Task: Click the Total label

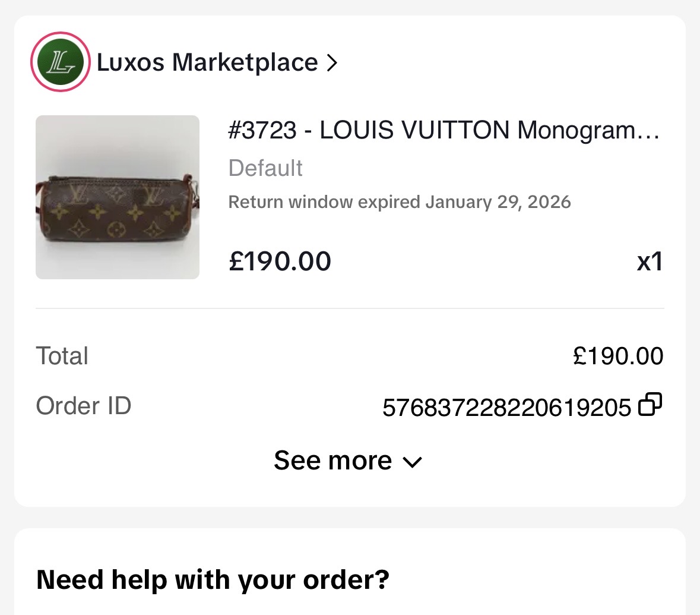Action: pyautogui.click(x=62, y=356)
